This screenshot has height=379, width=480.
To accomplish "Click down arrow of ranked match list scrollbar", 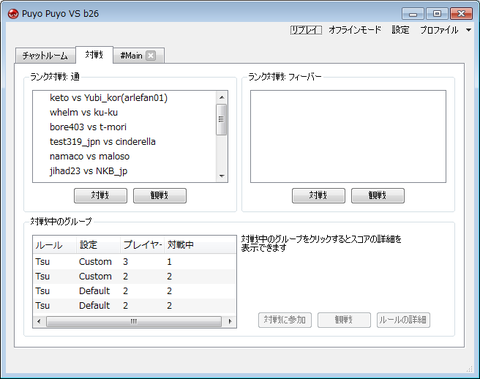I will tap(222, 176).
